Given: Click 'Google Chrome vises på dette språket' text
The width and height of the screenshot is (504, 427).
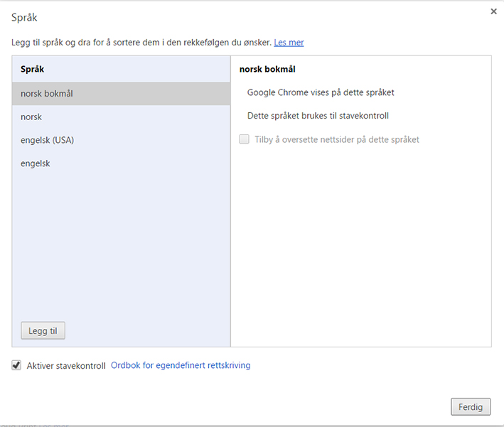Looking at the screenshot, I should point(321,92).
